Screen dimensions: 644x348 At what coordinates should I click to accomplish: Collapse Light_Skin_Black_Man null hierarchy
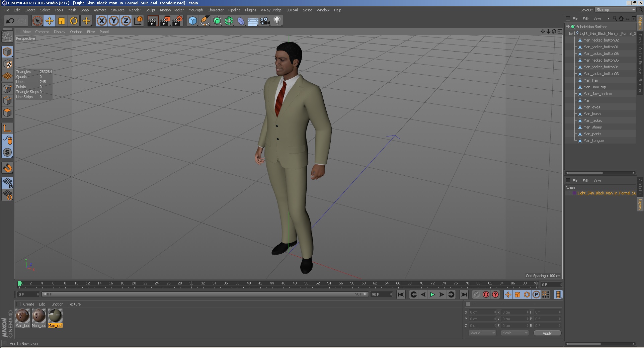(x=571, y=33)
